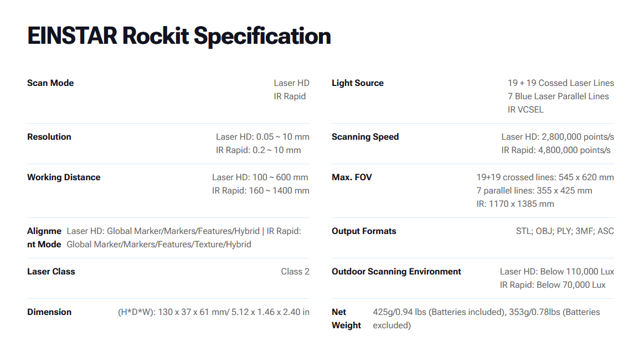Select the Laser HD scan mode text
Screen dimensions: 644x351
point(291,83)
